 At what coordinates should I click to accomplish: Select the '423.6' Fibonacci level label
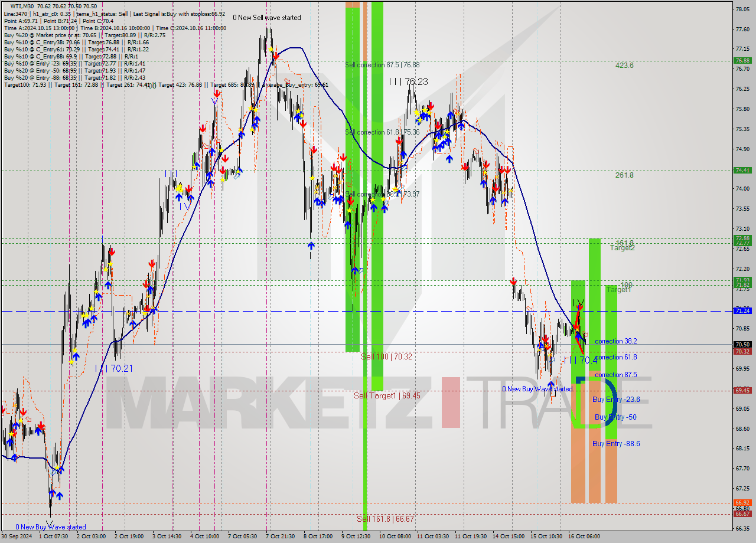click(624, 66)
